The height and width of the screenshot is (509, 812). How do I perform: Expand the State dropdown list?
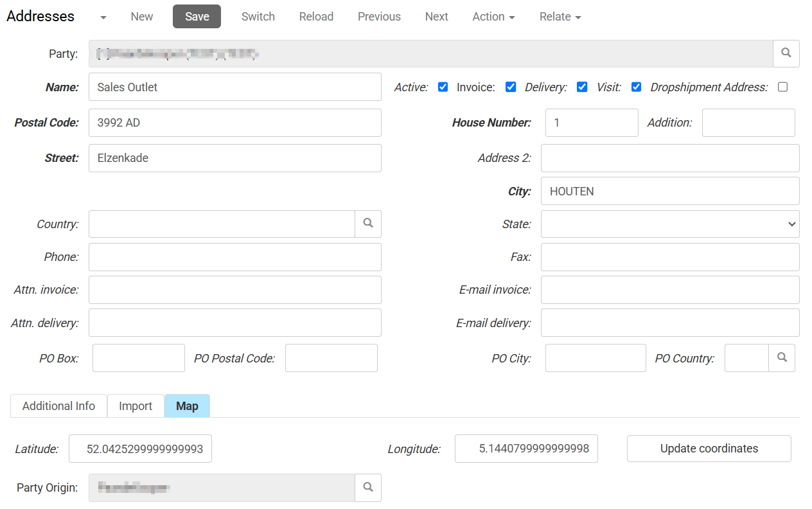click(x=670, y=224)
